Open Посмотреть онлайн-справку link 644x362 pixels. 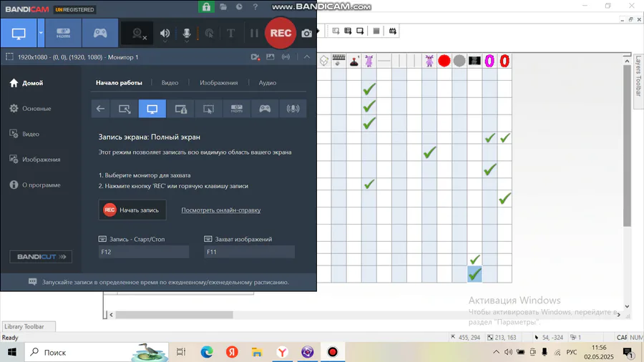(221, 210)
